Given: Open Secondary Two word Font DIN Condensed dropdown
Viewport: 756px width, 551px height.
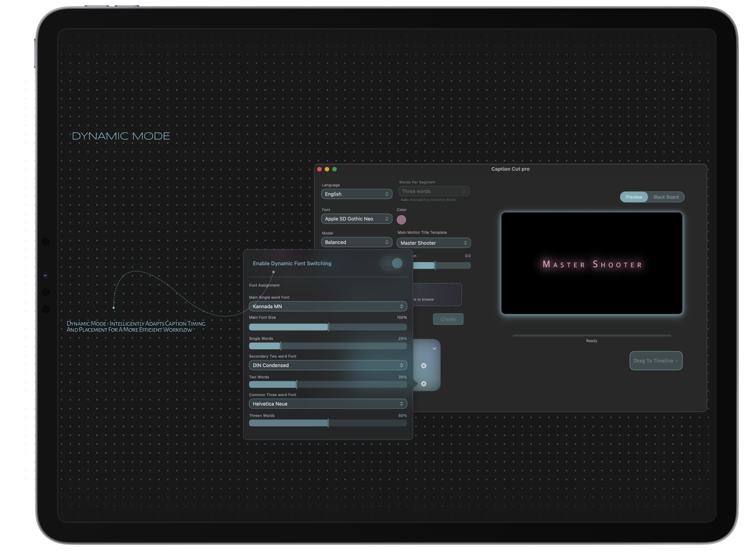Looking at the screenshot, I should pyautogui.click(x=328, y=365).
